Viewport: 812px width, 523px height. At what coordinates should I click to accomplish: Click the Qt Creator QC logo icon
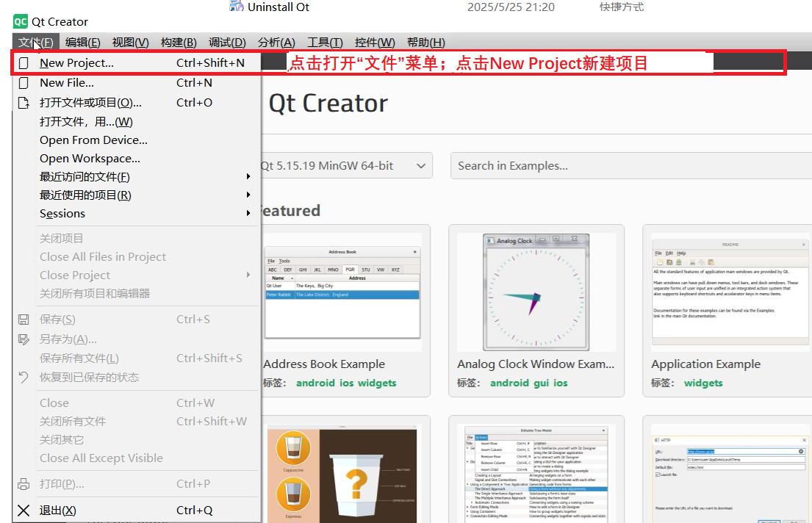20,22
